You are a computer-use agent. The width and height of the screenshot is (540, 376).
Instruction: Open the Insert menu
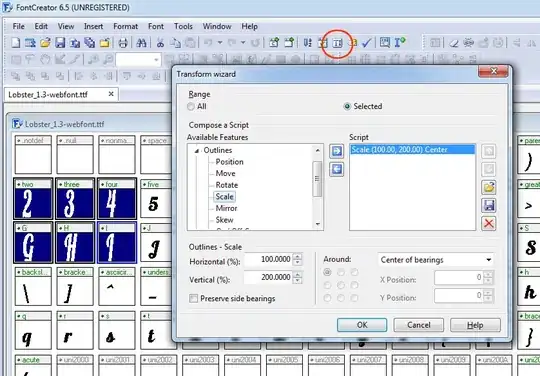click(93, 26)
